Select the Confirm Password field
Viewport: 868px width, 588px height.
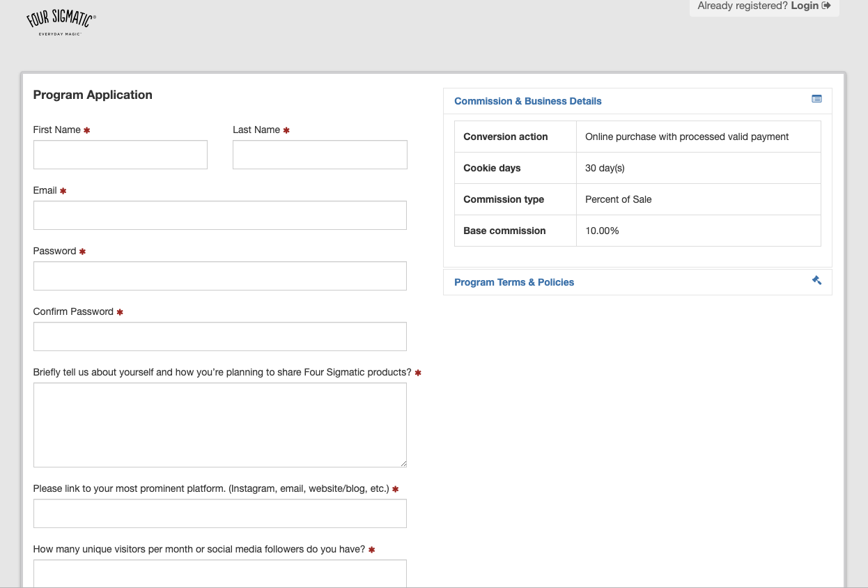pos(220,336)
